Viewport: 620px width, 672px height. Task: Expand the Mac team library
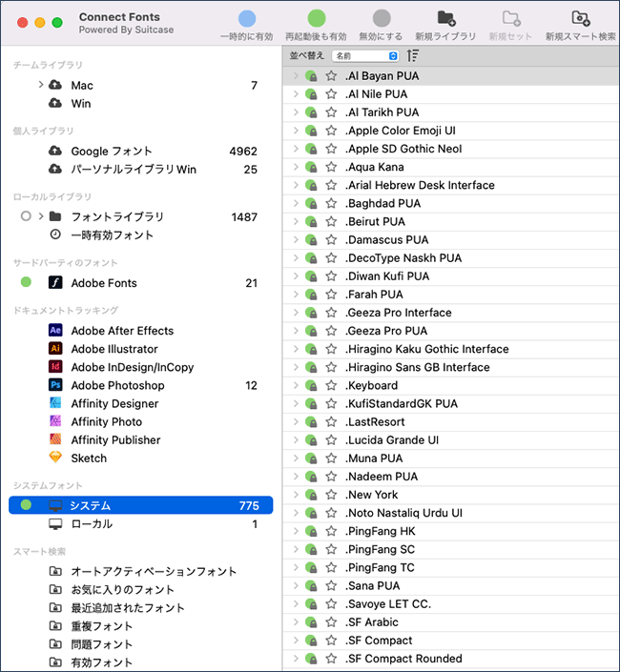[41, 85]
